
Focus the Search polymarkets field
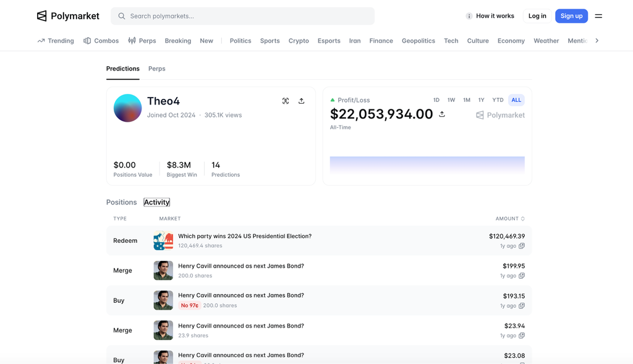242,16
